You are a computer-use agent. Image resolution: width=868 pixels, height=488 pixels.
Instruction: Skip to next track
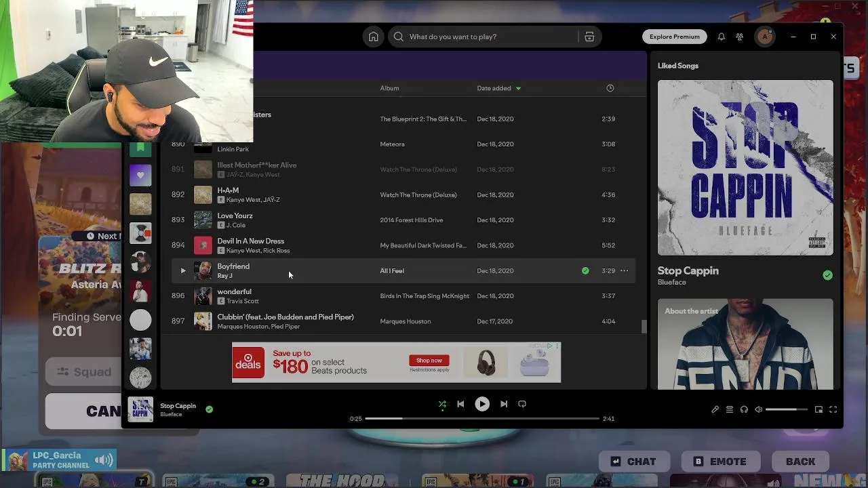coord(504,404)
